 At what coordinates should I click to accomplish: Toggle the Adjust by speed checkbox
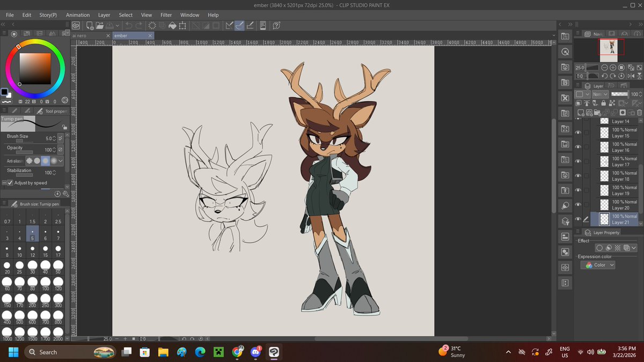pos(10,183)
